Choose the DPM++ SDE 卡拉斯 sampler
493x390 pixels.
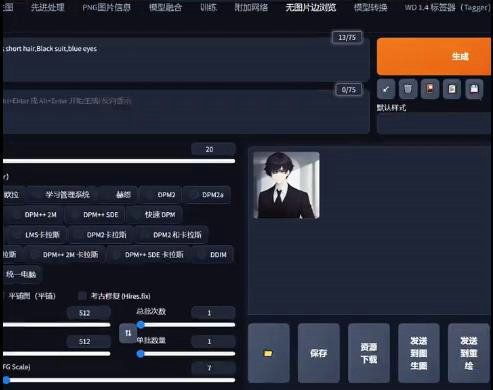(x=149, y=254)
